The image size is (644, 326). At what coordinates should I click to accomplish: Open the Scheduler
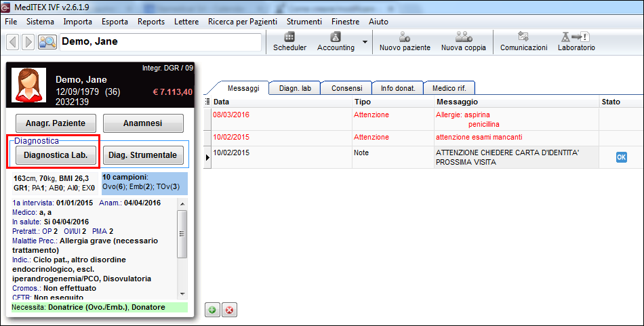point(289,41)
